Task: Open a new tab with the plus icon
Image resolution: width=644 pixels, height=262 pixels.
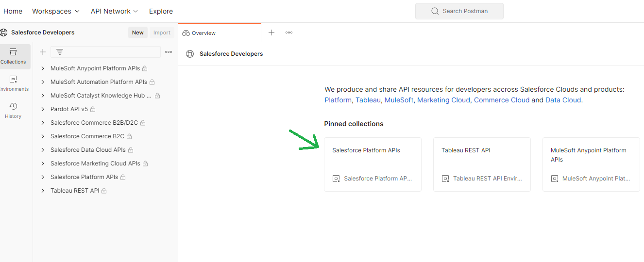Action: click(x=271, y=33)
